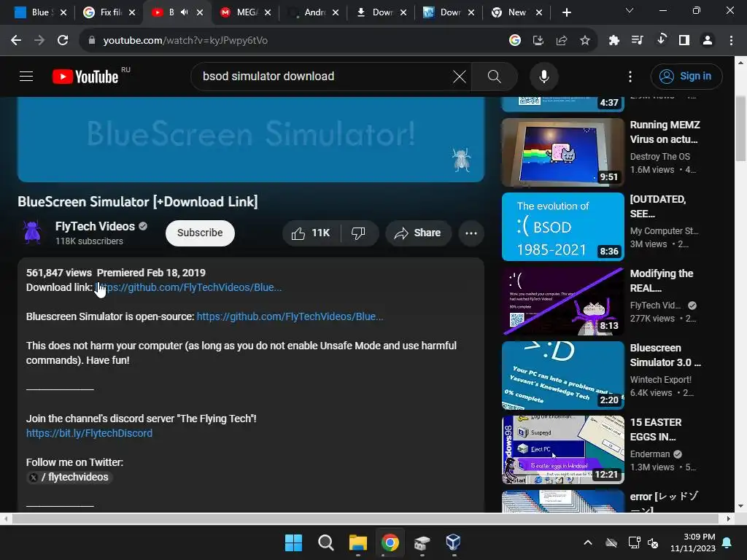Switch to the first Down tab with download icon
The height and width of the screenshot is (560, 747).
click(382, 12)
